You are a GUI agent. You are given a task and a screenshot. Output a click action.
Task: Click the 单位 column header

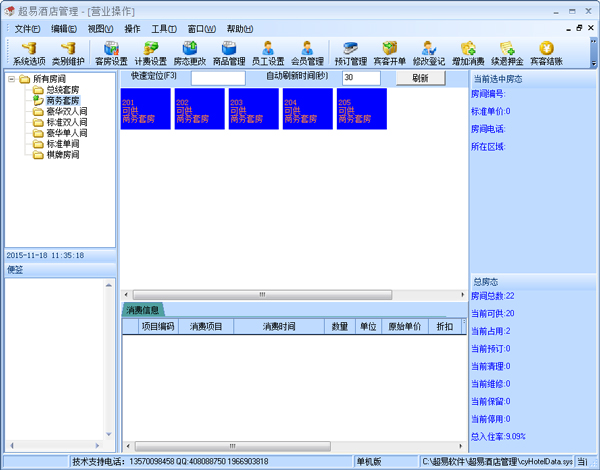click(x=368, y=326)
